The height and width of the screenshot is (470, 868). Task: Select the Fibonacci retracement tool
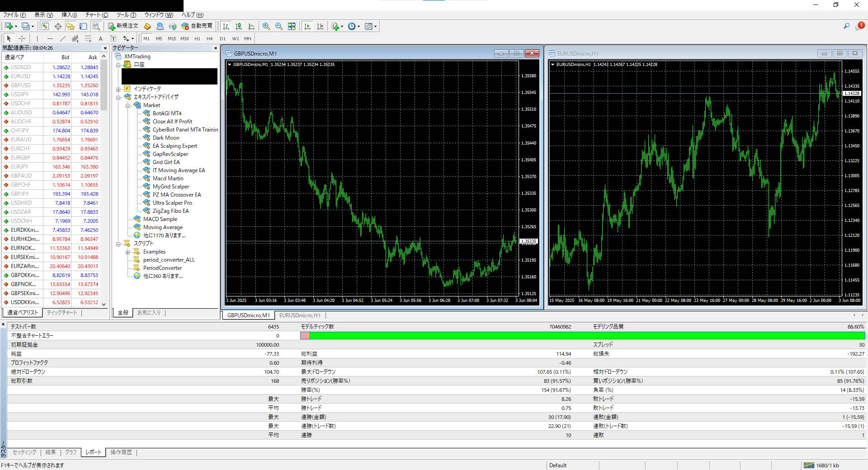pos(88,38)
